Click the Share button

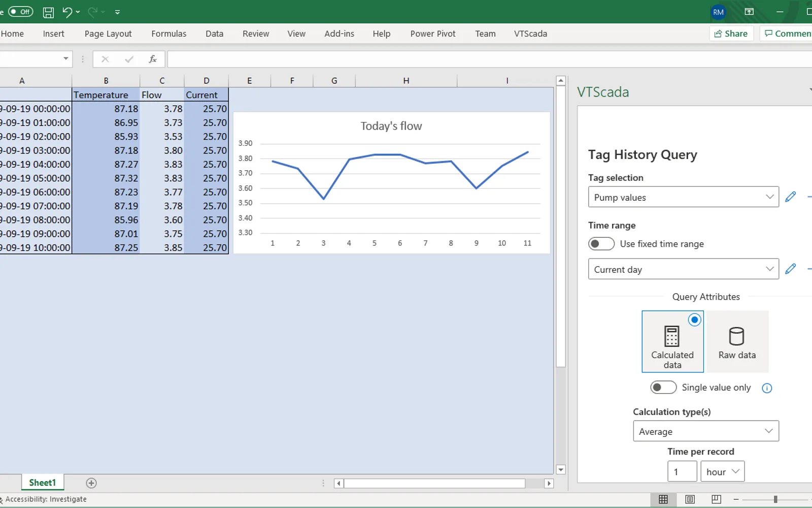click(x=731, y=34)
